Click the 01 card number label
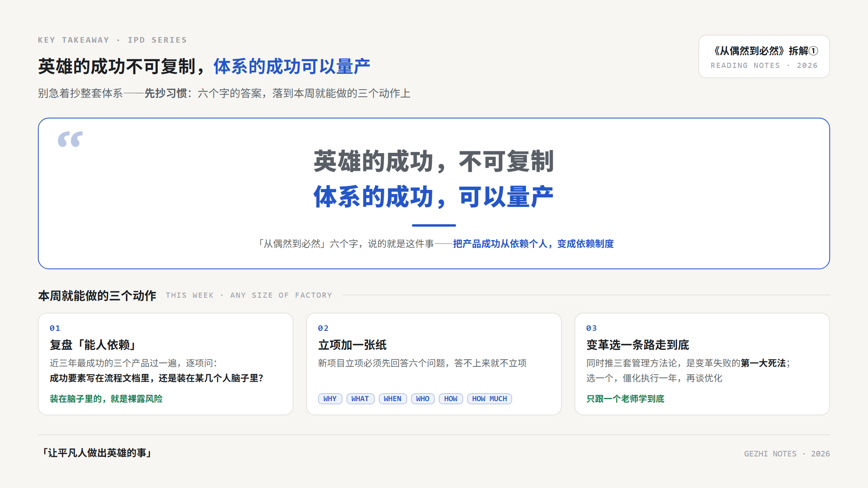The width and height of the screenshot is (868, 488). pyautogui.click(x=55, y=328)
